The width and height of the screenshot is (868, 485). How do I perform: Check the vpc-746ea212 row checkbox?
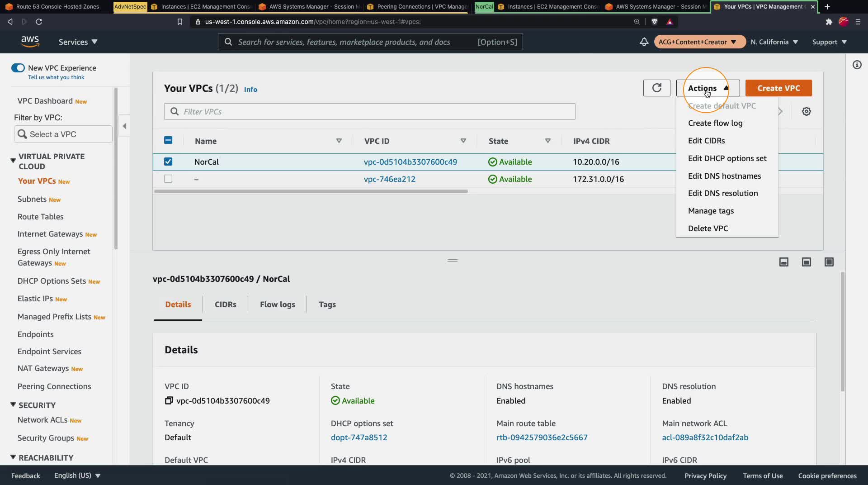click(x=168, y=179)
